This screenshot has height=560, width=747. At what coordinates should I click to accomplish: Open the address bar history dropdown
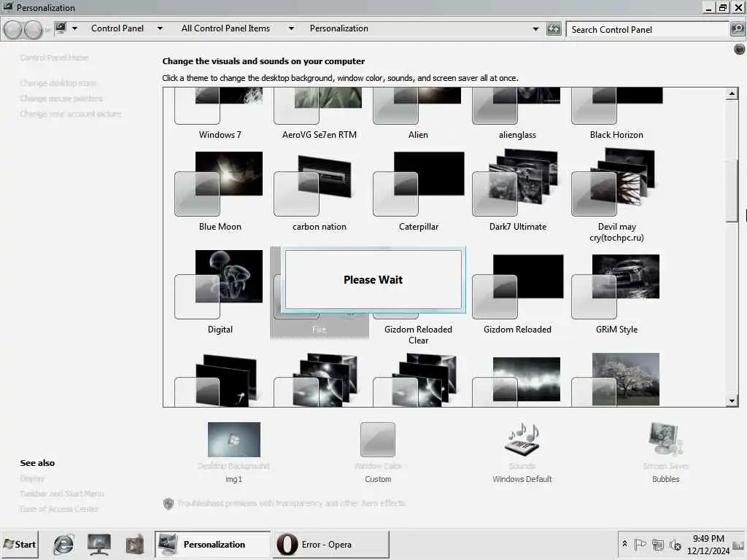[x=536, y=29]
